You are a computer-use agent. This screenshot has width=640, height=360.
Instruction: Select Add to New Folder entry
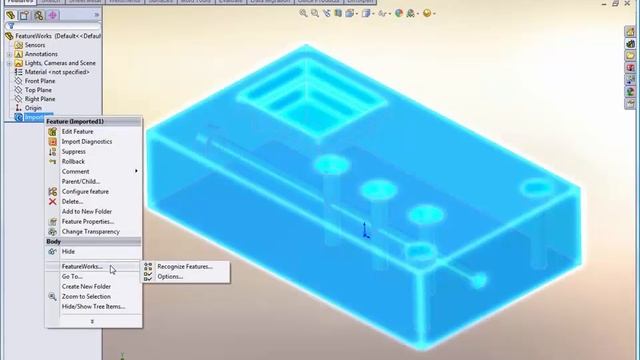87,211
